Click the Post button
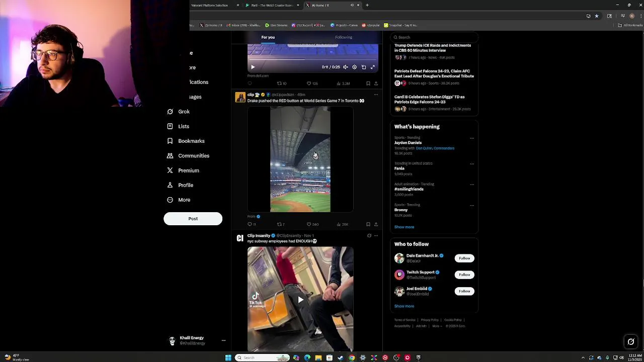 pyautogui.click(x=193, y=219)
